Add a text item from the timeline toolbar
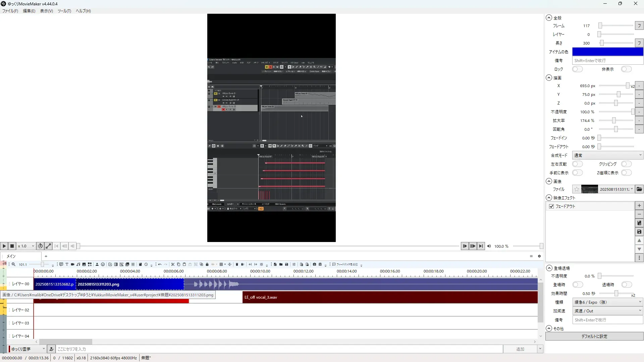The height and width of the screenshot is (362, 644). tap(67, 264)
